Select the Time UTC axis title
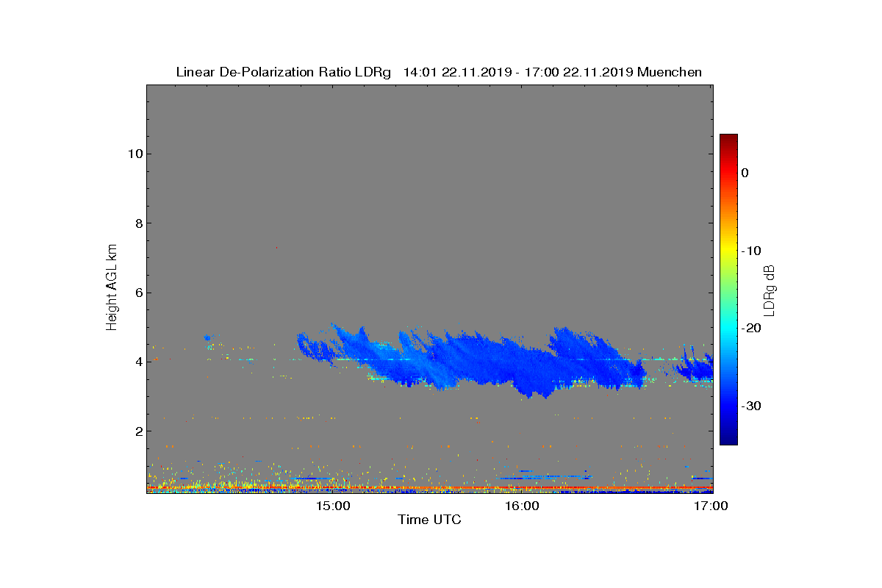Viewport: 882px width, 588px height. click(x=430, y=520)
